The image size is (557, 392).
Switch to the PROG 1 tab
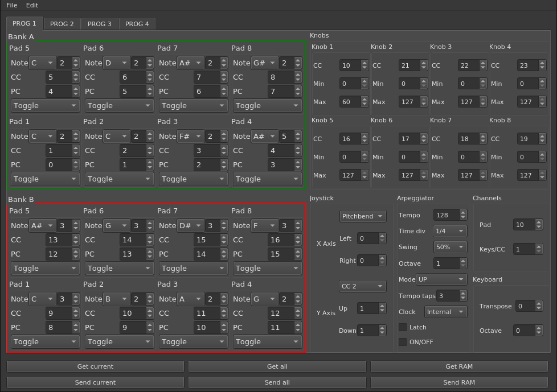[24, 23]
